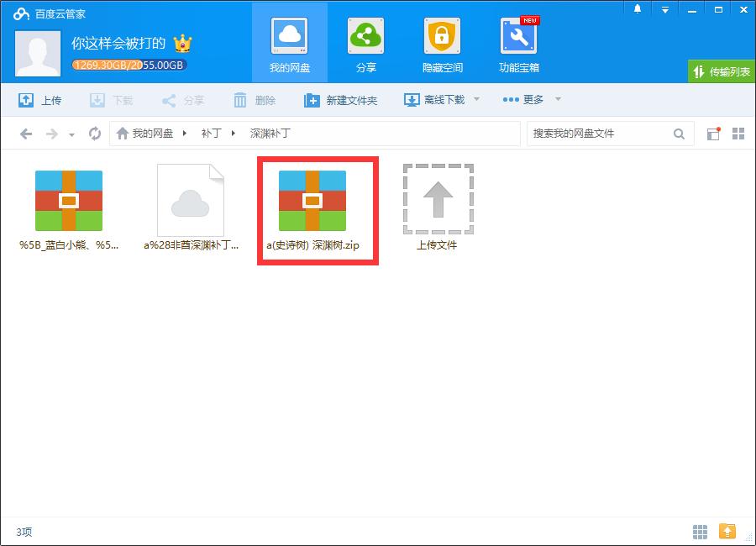The width and height of the screenshot is (756, 546).
Task: Click the username 你这样会被打的
Action: [x=118, y=44]
